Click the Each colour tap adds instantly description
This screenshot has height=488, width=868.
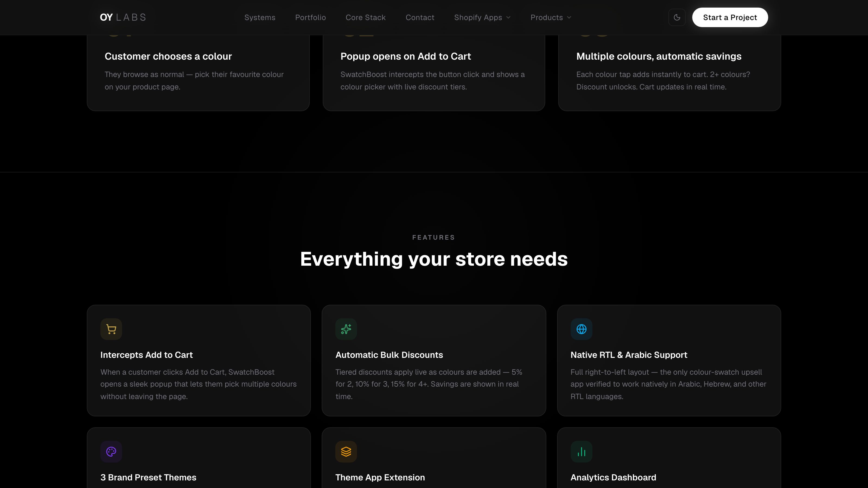click(x=663, y=81)
